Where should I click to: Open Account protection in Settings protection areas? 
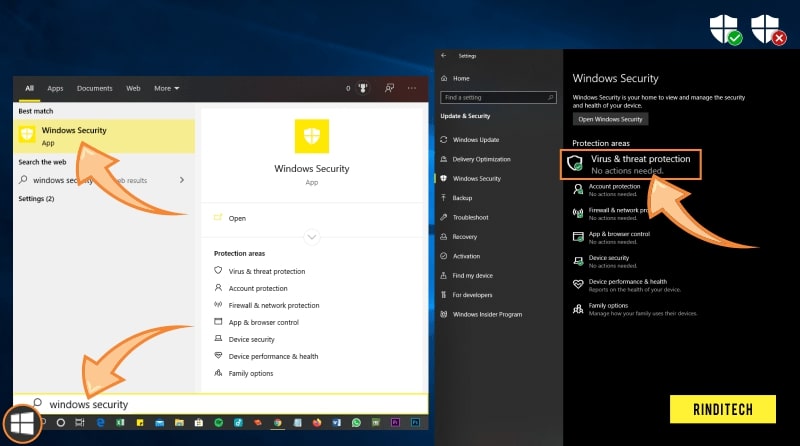click(x=607, y=190)
